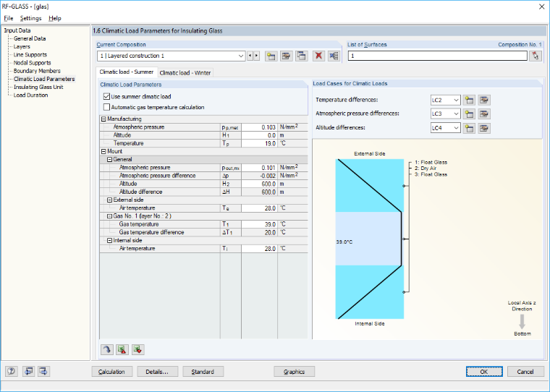
Task: Open the Settings menu
Action: click(30, 18)
